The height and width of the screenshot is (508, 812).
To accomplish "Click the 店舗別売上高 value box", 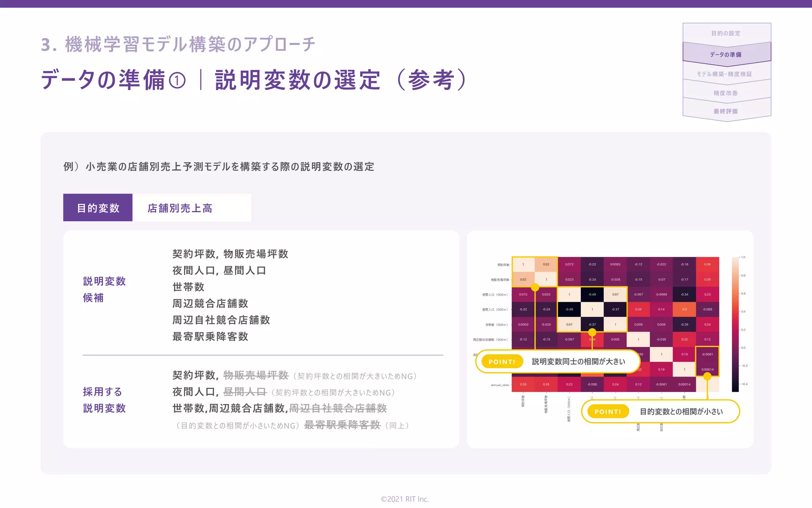I will point(192,208).
